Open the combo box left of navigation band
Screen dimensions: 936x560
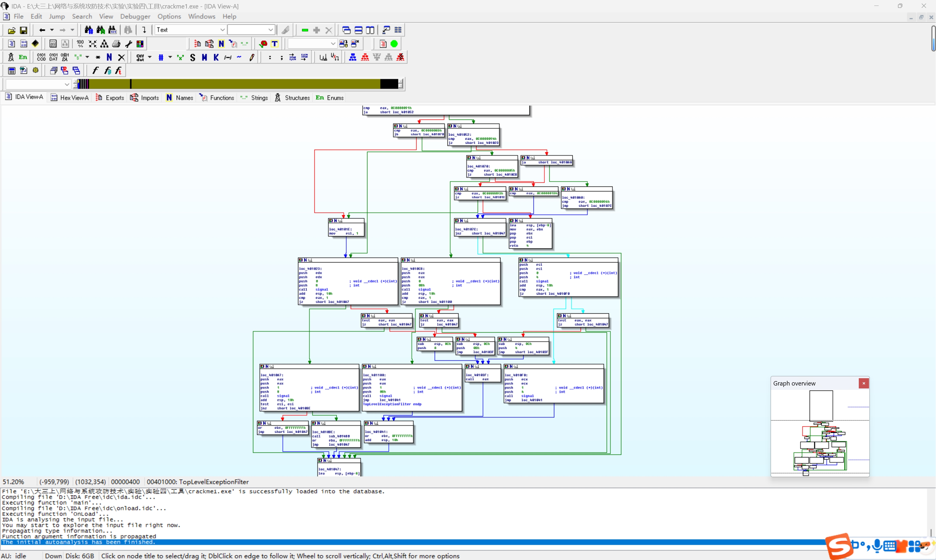coord(66,84)
